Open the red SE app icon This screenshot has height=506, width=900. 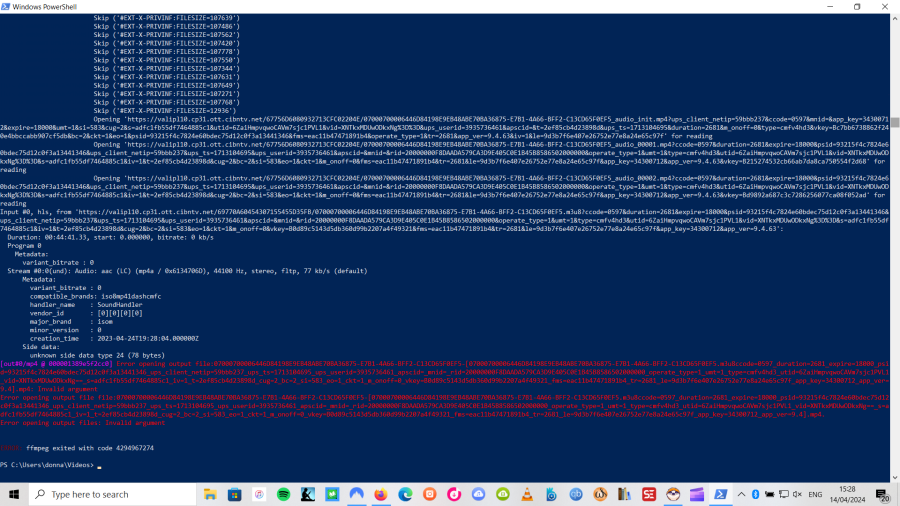[649, 495]
